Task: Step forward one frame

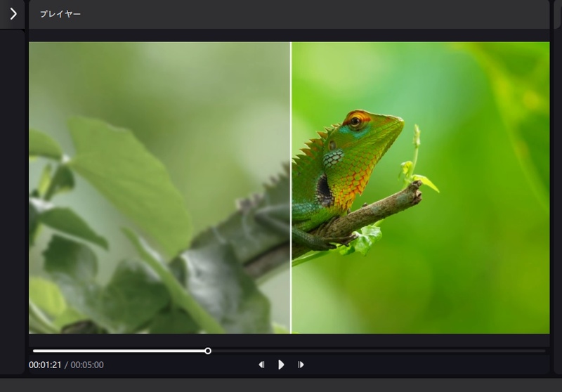Action: pyautogui.click(x=301, y=365)
